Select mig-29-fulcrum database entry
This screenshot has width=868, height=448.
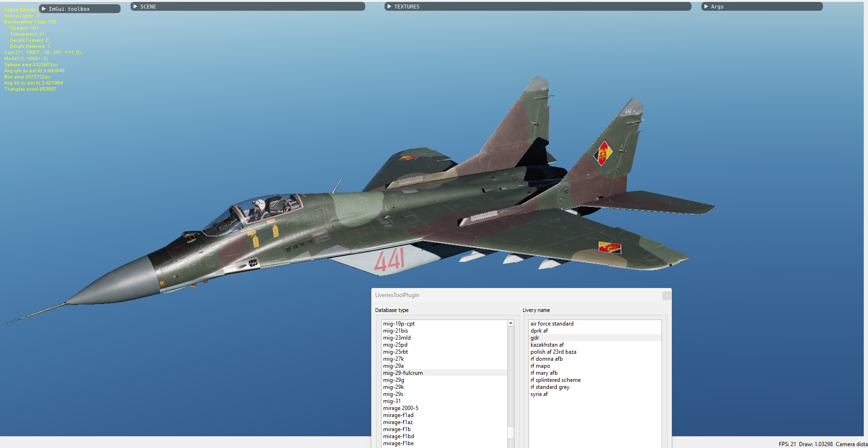click(444, 373)
